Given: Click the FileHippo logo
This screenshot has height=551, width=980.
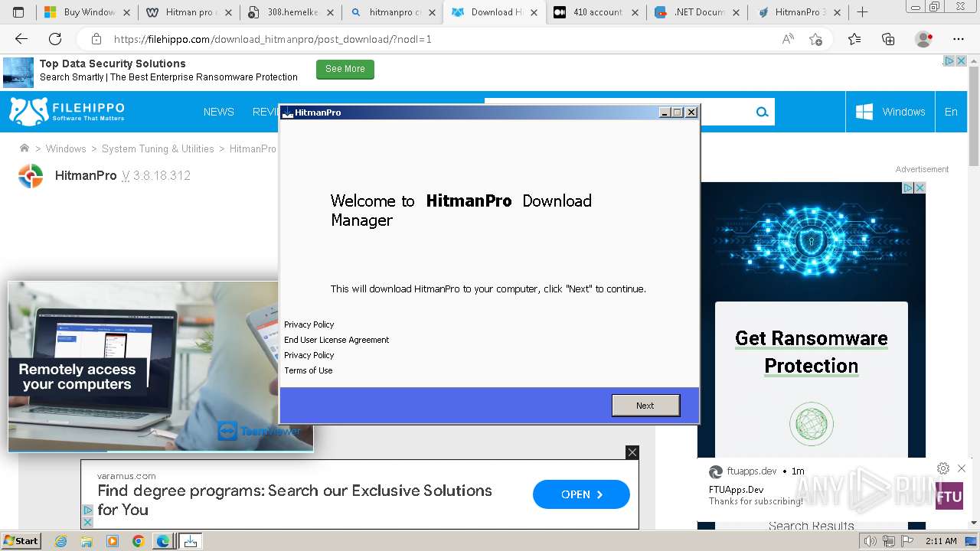Looking at the screenshot, I should tap(67, 111).
